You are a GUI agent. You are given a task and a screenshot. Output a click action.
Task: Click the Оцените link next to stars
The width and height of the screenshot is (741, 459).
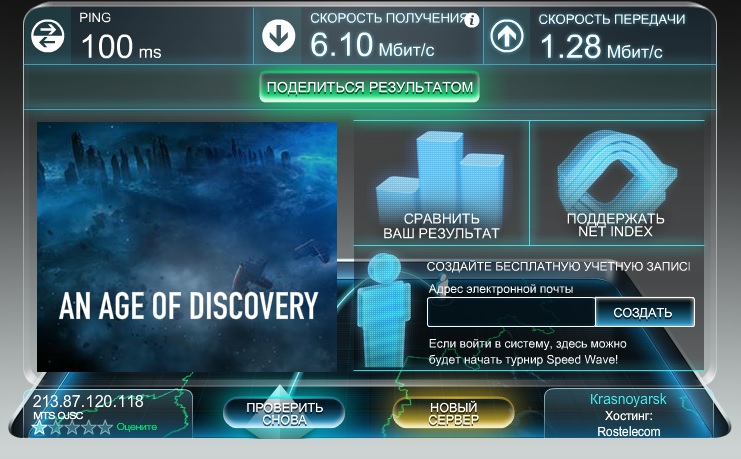coord(137,427)
